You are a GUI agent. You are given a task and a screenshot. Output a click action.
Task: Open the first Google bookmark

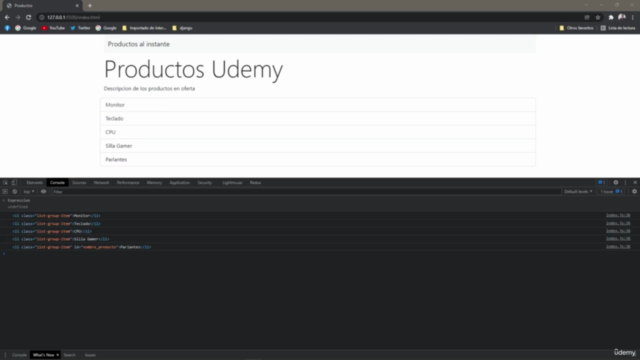26,28
